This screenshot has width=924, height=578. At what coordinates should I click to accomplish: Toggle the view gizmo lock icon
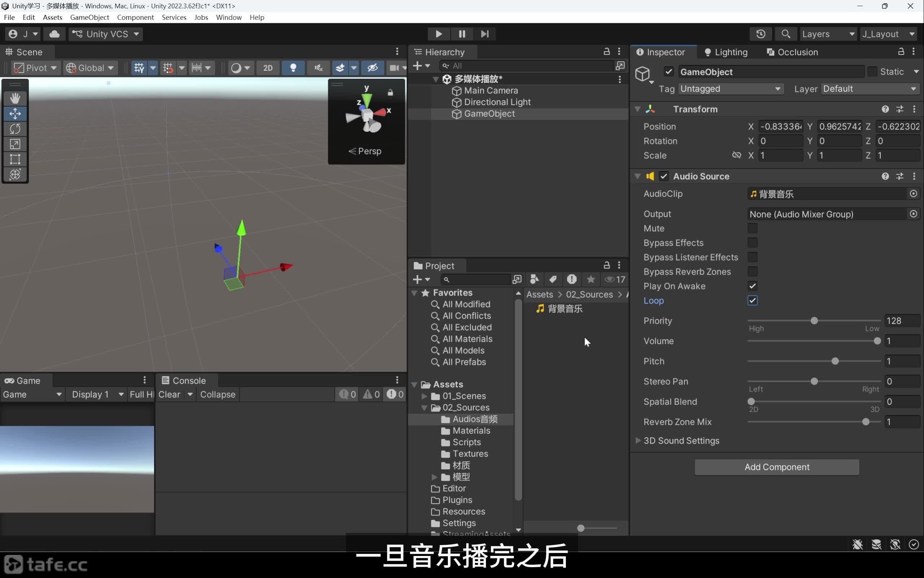390,92
